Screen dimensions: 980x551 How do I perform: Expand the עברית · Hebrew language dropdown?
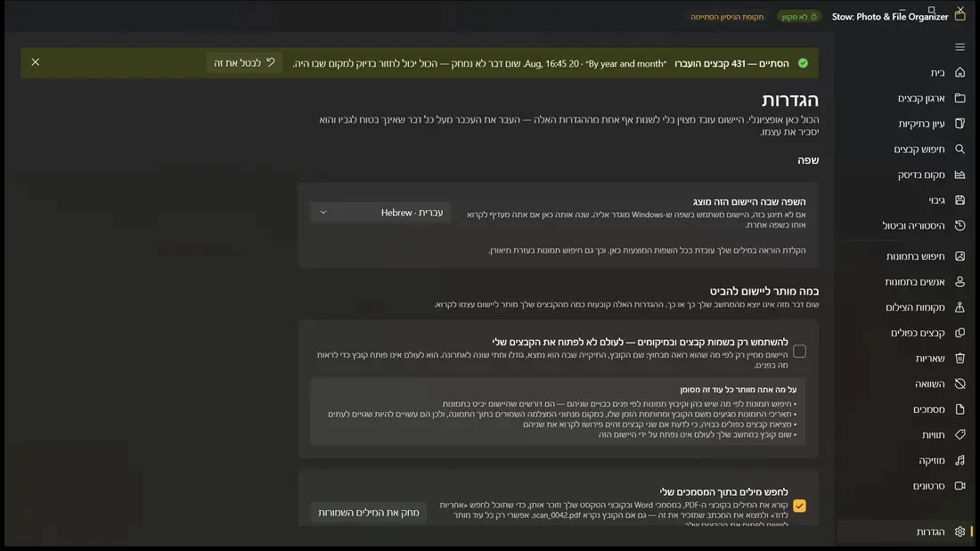[x=380, y=213]
